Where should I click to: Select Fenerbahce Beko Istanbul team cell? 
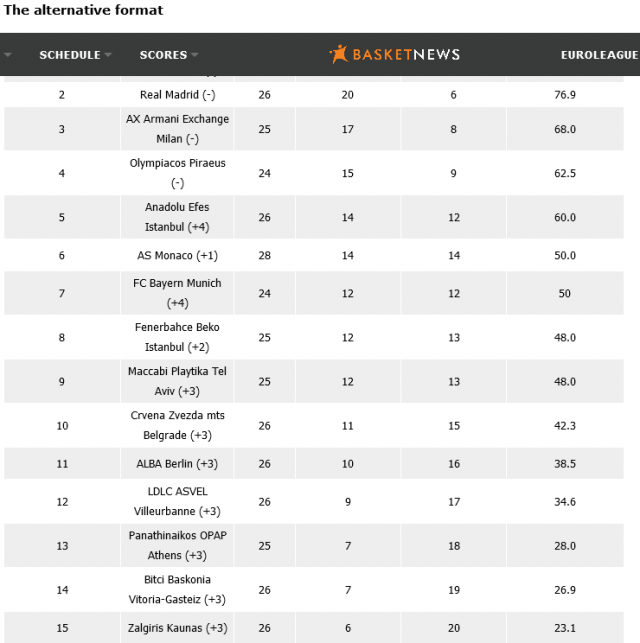(x=178, y=337)
